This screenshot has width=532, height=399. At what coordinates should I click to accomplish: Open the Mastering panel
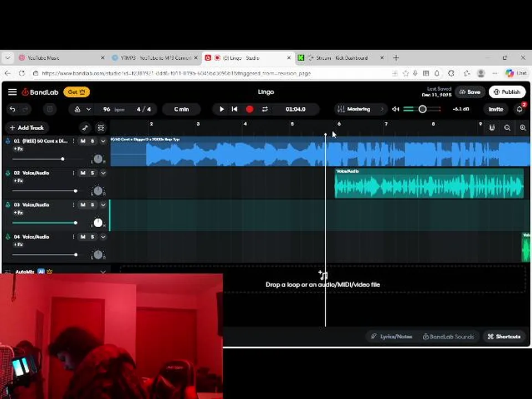point(360,109)
